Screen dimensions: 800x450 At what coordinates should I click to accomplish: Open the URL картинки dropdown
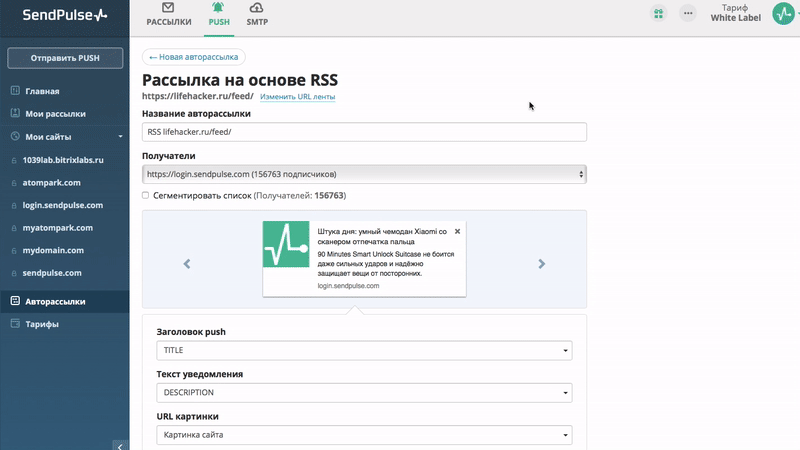click(364, 435)
